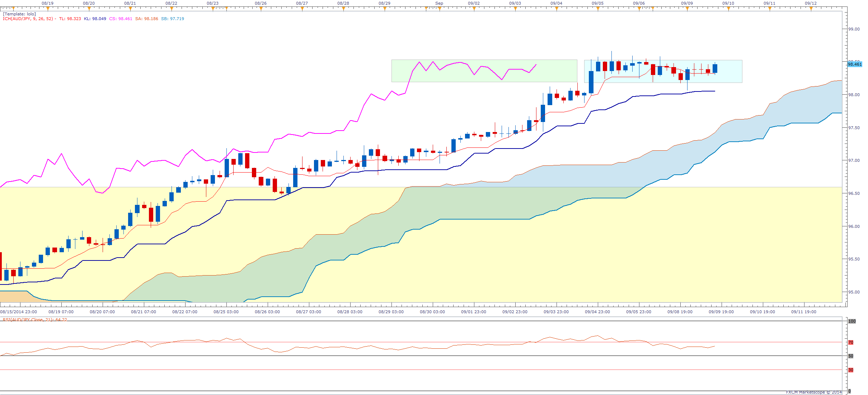This screenshot has width=868, height=395.
Task: Click the RSI(AUD/JPY Close, 21) indicator label
Action: [34, 320]
